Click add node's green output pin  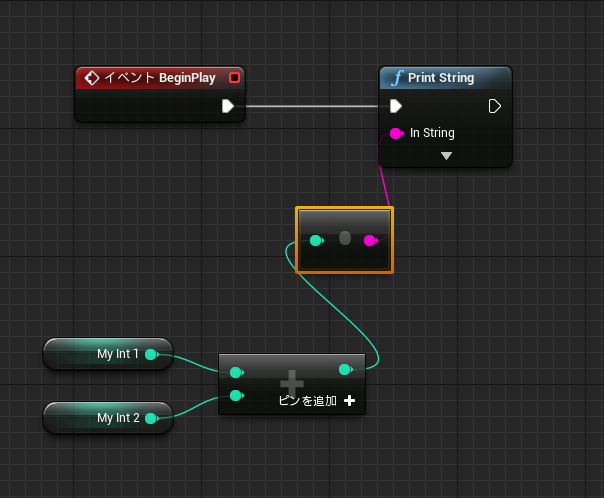point(346,370)
